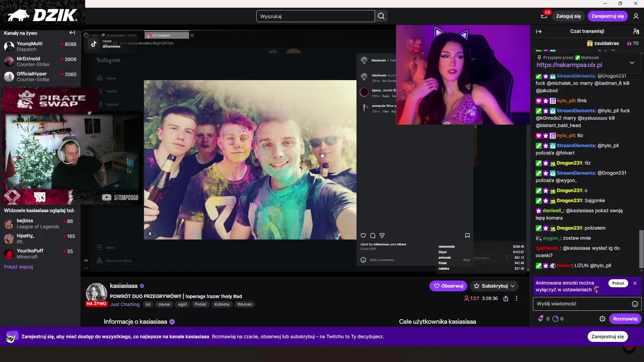
Task: Focus the Wyszukaj search field
Action: [x=315, y=16]
